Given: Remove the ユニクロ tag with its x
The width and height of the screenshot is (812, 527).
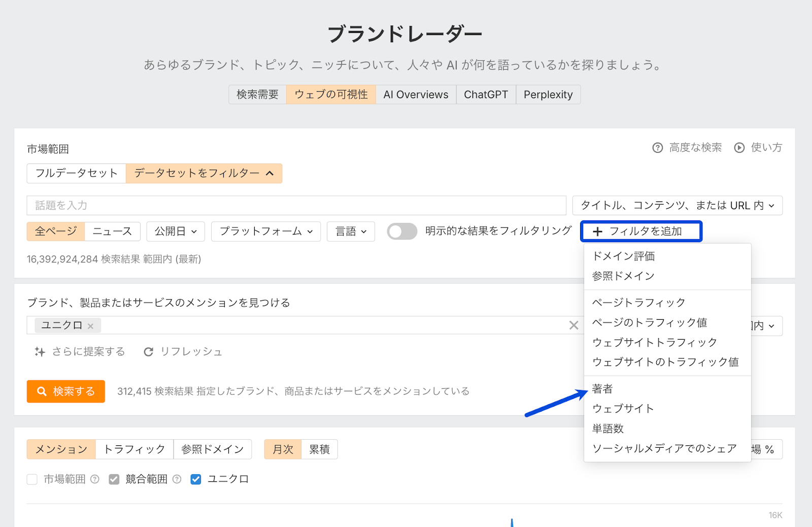Looking at the screenshot, I should tap(90, 326).
